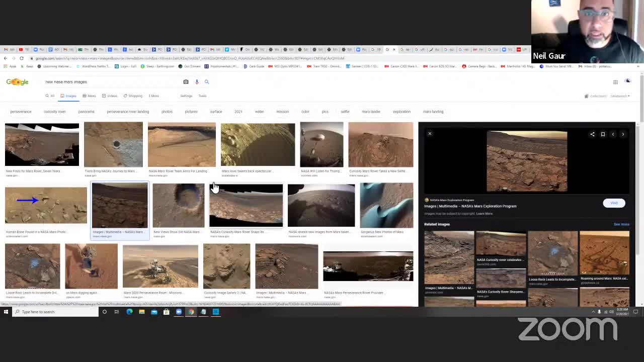Open the Google account avatar
This screenshot has width=644, height=362.
pos(628,81)
